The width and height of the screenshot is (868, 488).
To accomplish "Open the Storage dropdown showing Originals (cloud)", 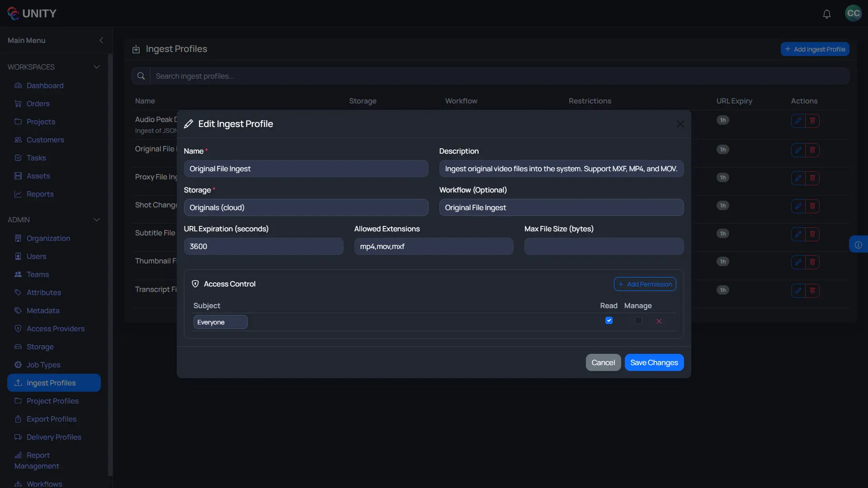I will (x=306, y=207).
